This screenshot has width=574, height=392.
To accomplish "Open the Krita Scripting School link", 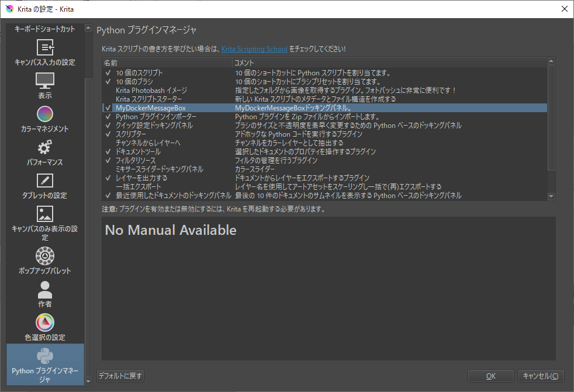I will [x=254, y=49].
